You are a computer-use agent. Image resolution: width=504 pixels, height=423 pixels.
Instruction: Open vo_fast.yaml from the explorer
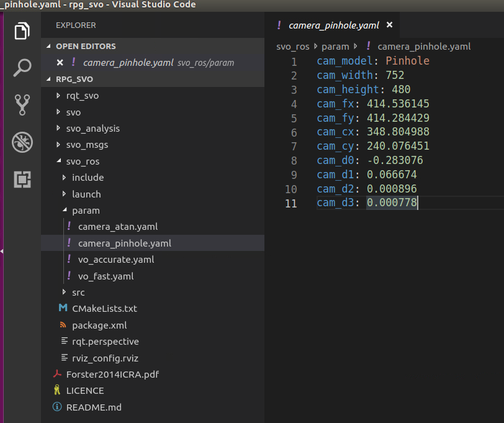click(106, 276)
